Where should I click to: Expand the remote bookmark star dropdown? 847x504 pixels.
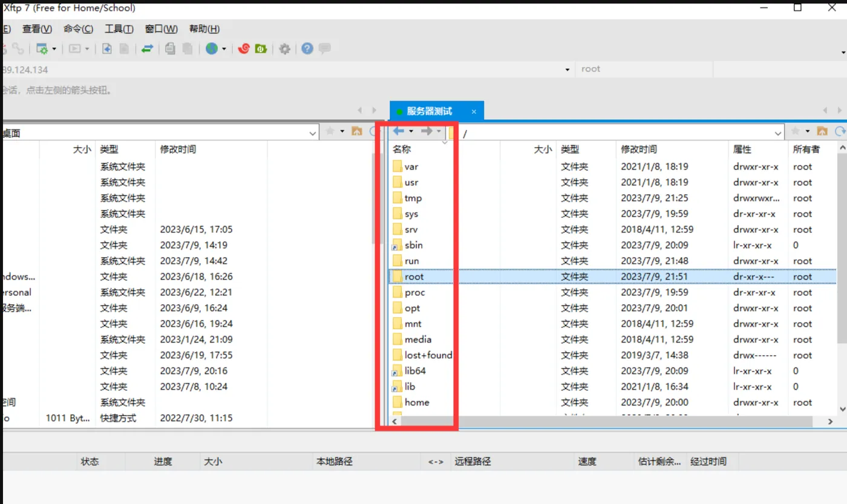[808, 131]
